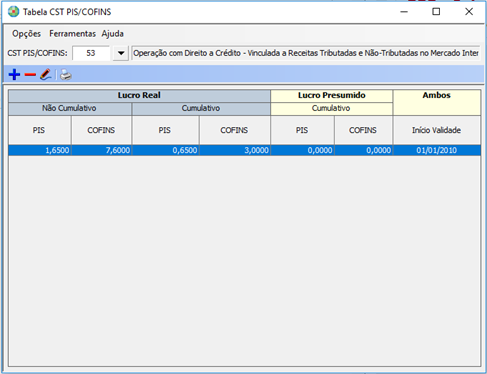Viewport: 487px width, 374px height.
Task: Select the cell with value 1,6500
Action: 40,150
